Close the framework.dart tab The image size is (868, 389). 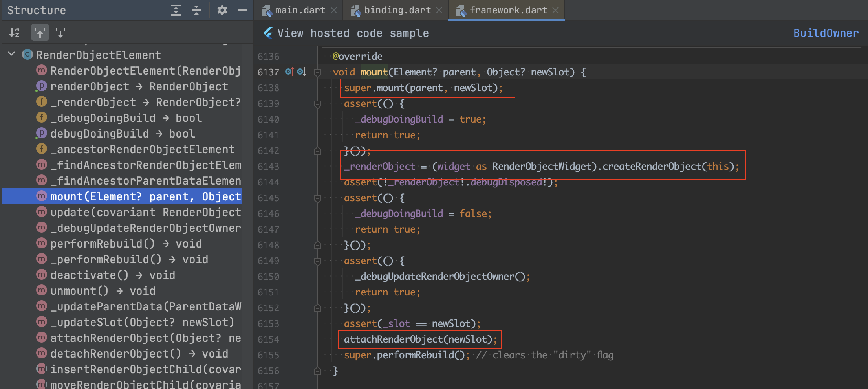click(555, 10)
